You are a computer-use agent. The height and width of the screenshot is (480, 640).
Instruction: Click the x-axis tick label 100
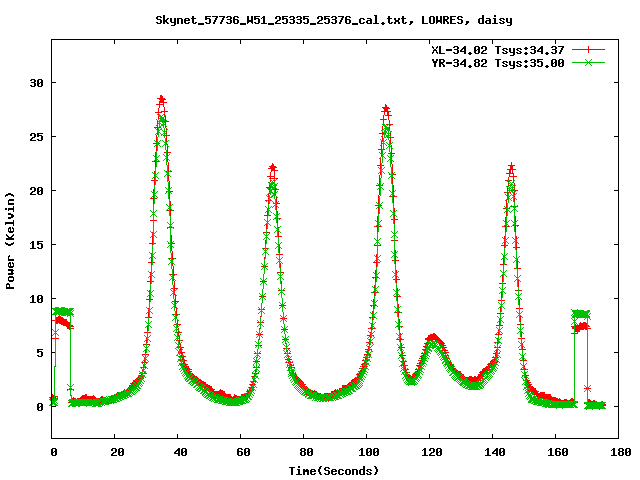pos(369,452)
